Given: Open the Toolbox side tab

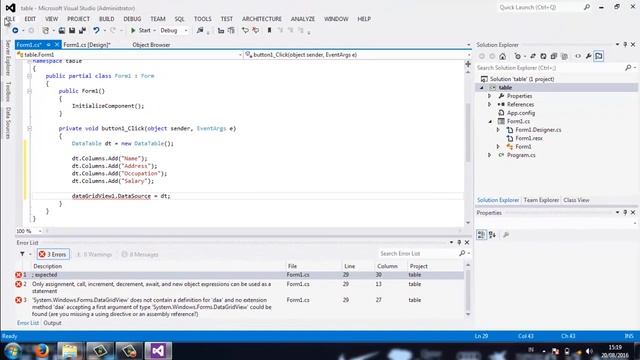Looking at the screenshot, I should 7,91.
